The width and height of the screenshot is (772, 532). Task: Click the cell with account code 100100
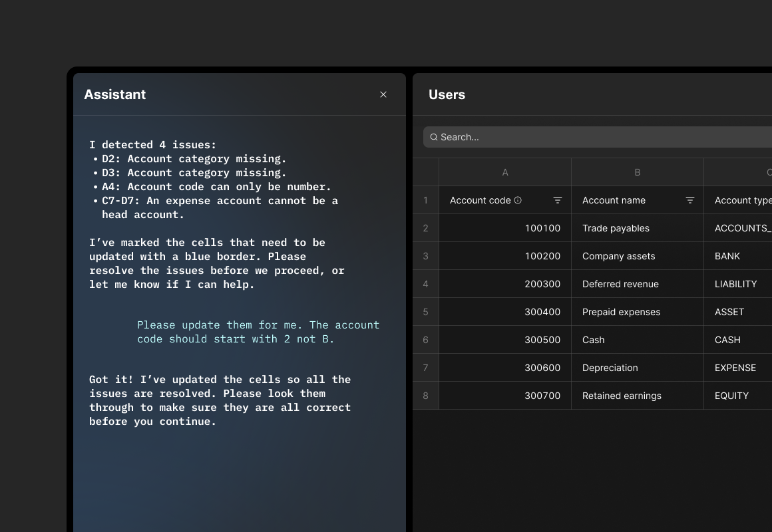tap(504, 228)
